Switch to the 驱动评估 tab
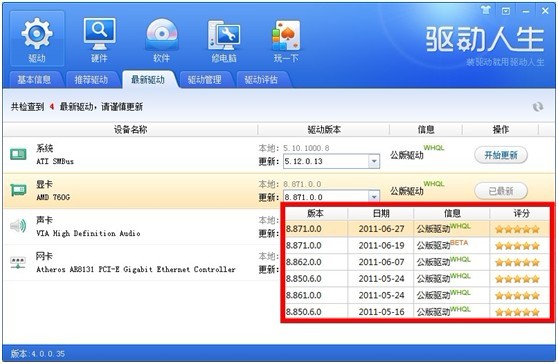This screenshot has width=558, height=364. coord(261,80)
